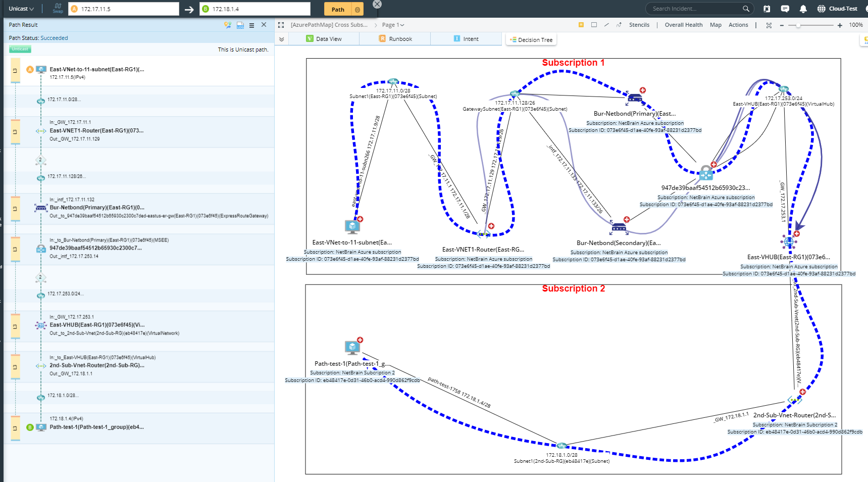Image resolution: width=868 pixels, height=482 pixels.
Task: Click the fit-to-screen icon near zoom slider
Action: click(769, 24)
